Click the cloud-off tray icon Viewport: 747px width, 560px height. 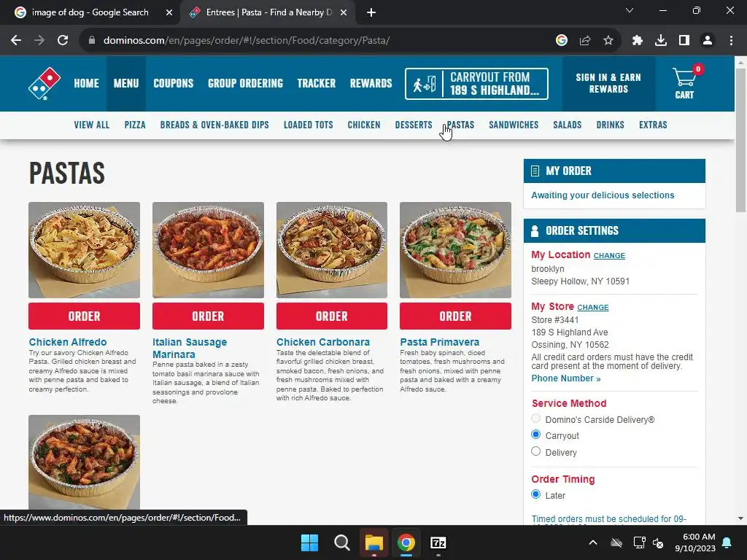click(616, 542)
